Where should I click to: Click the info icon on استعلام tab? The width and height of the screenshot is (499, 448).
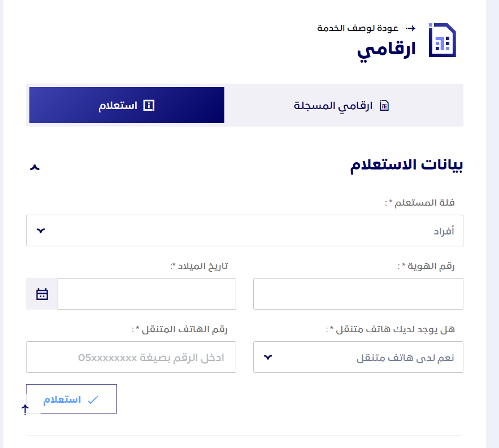point(149,105)
